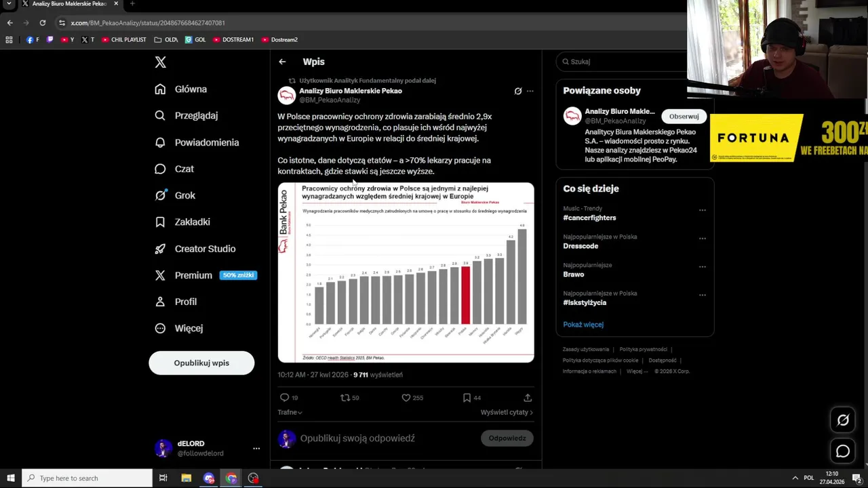Open Polityka prywatności link
Screen dimensions: 868x488
click(x=644, y=350)
